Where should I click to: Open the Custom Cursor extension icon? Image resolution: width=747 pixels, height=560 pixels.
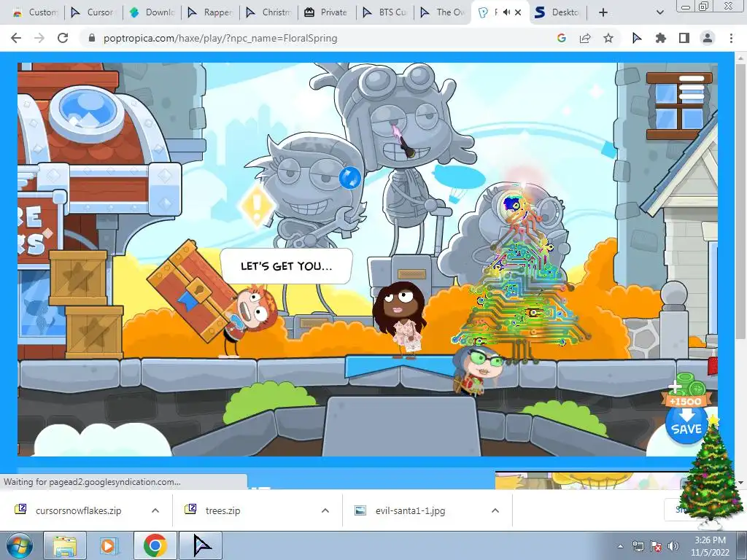coord(637,38)
